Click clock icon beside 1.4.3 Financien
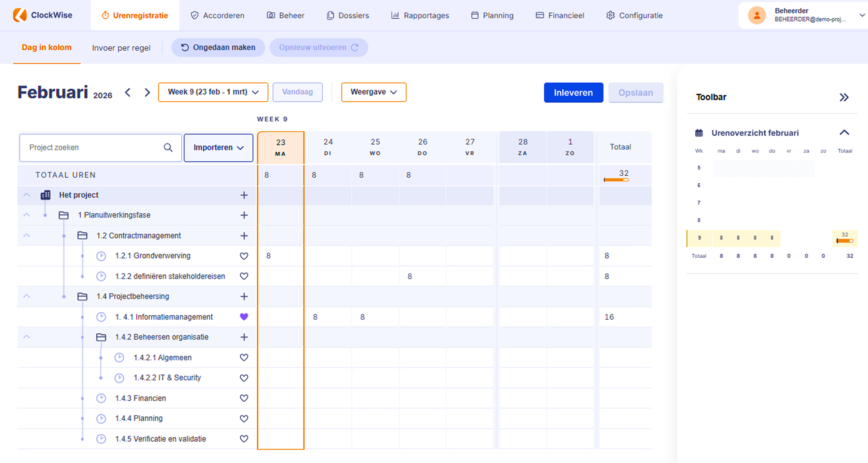This screenshot has width=868, height=463. coord(101,398)
